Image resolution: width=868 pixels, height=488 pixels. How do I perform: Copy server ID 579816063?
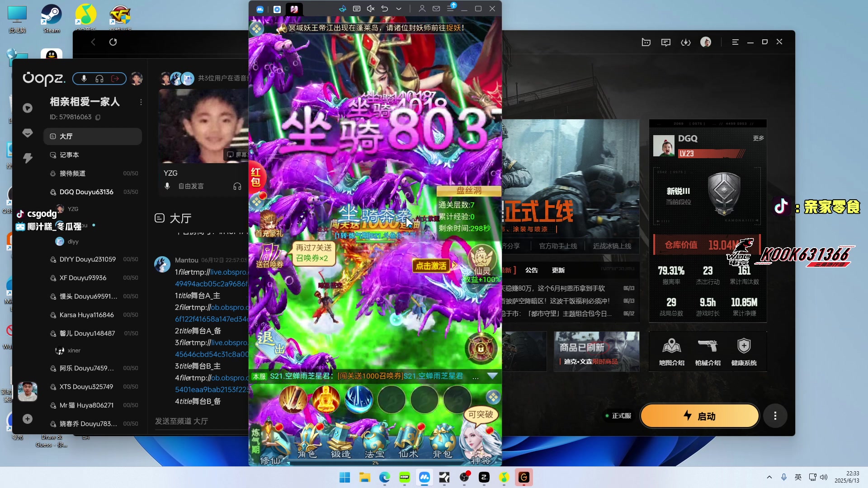(98, 117)
